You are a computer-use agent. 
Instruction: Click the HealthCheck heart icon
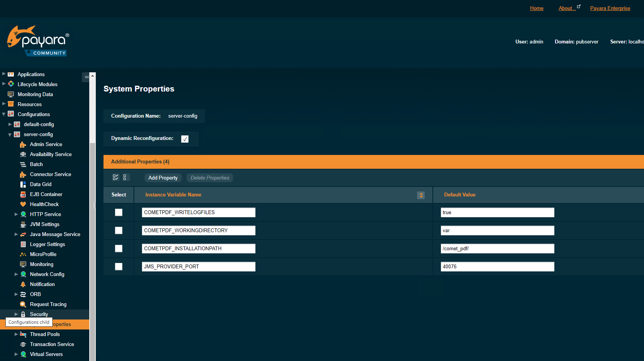click(23, 205)
